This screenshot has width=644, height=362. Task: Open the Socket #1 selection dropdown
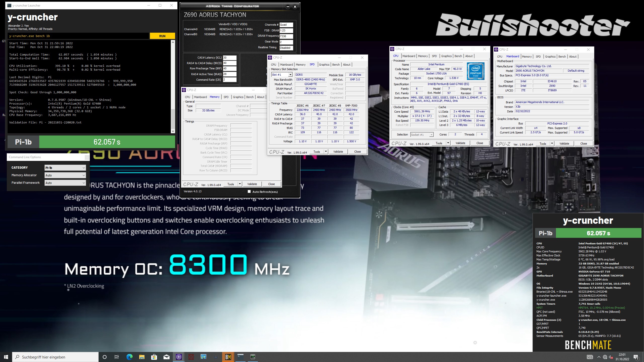tap(422, 134)
